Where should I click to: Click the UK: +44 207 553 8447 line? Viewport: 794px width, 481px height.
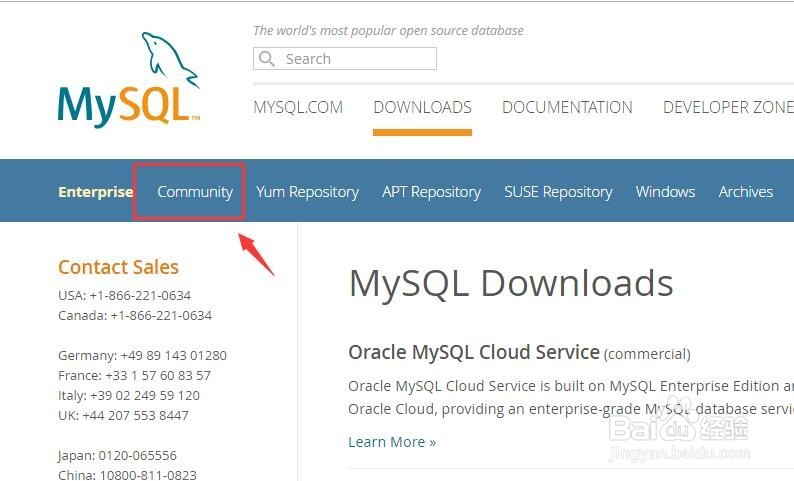click(124, 415)
